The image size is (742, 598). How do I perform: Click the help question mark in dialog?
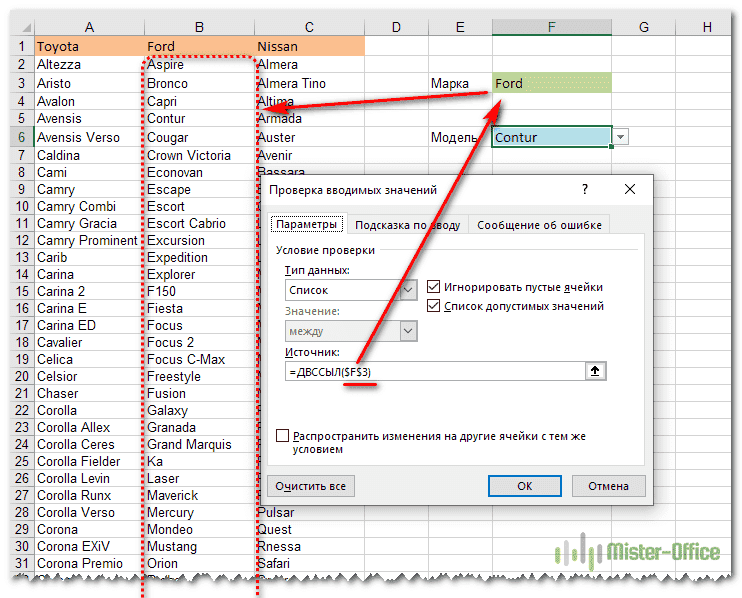tap(585, 189)
